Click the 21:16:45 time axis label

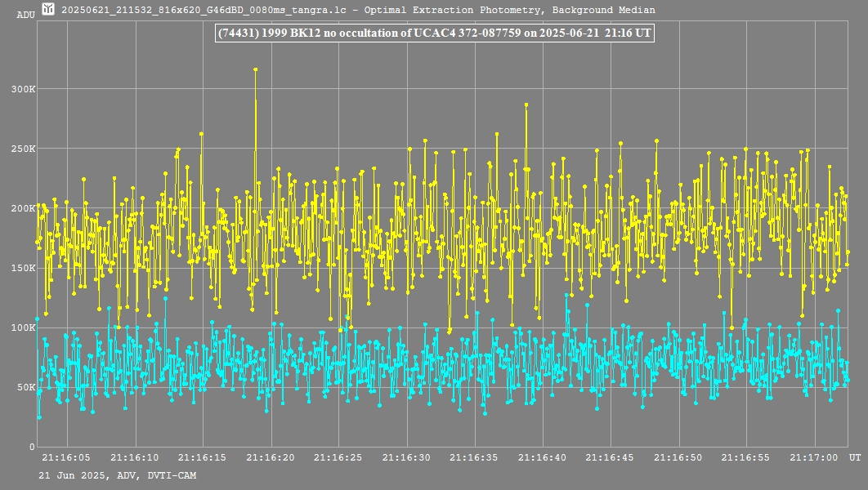(610, 458)
